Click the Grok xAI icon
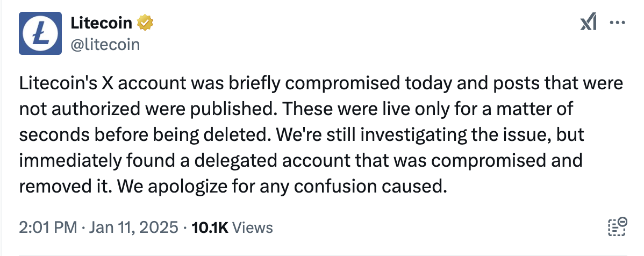The height and width of the screenshot is (256, 644). pos(589,23)
